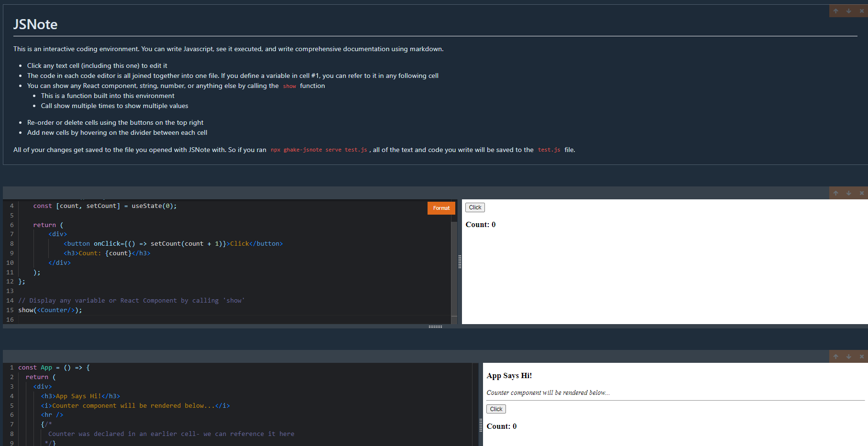Screen dimensions: 868x446
Task: Place cursor on the '<button onClick=' code line
Action: [173, 244]
